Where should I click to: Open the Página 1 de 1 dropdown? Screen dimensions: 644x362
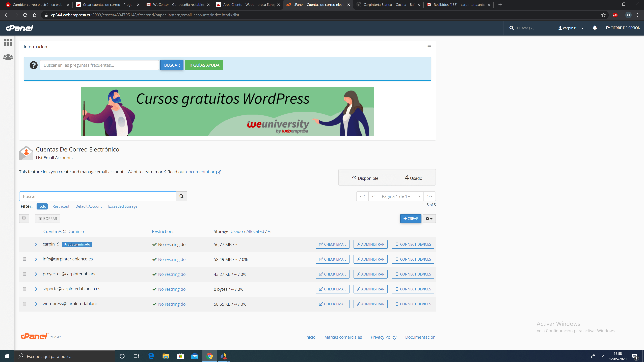396,196
